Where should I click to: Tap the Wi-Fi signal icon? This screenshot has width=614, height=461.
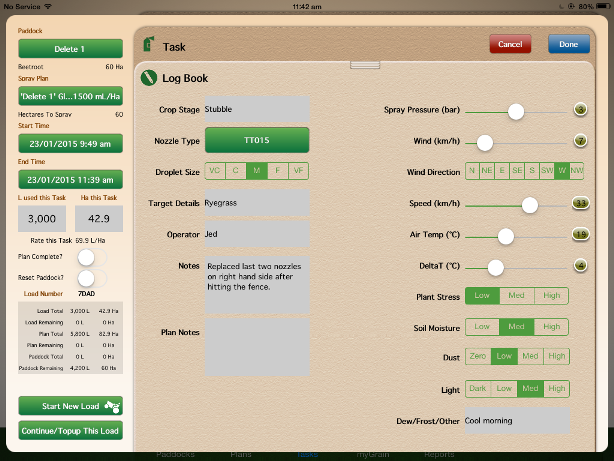[58, 5]
